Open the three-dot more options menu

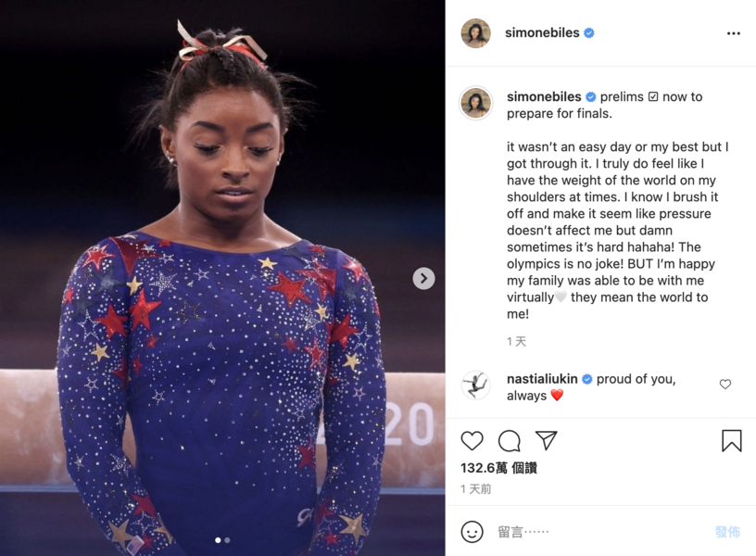pos(734,33)
